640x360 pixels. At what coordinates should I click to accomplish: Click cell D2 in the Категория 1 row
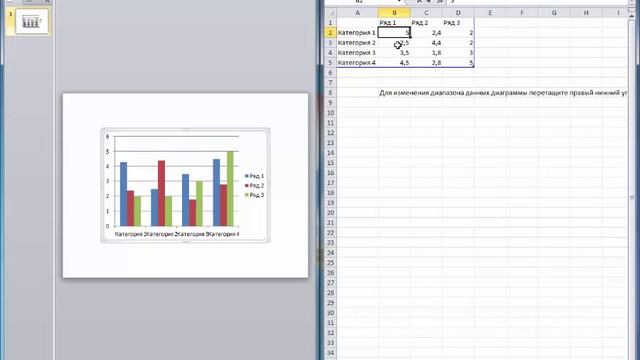(458, 33)
